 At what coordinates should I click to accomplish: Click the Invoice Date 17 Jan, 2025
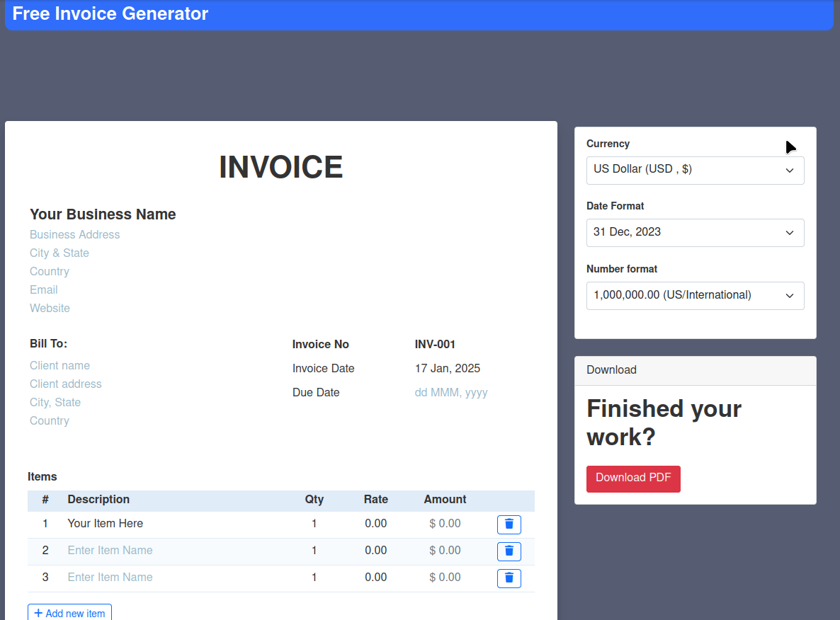[448, 368]
